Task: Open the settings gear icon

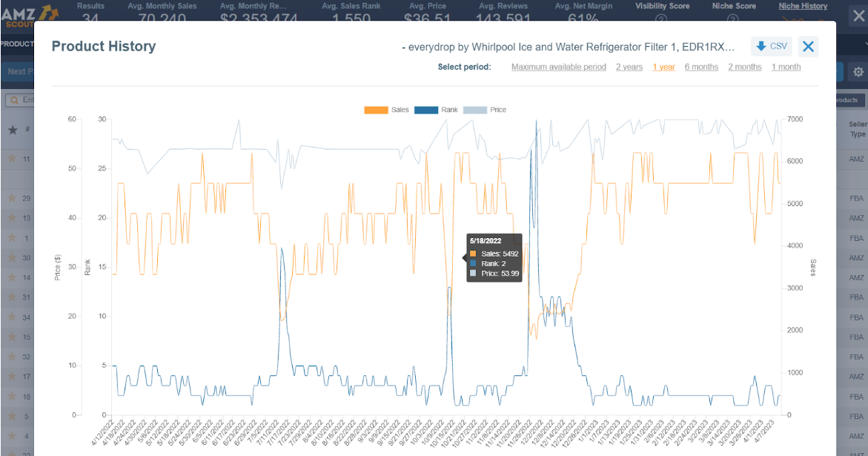Action: tap(858, 72)
